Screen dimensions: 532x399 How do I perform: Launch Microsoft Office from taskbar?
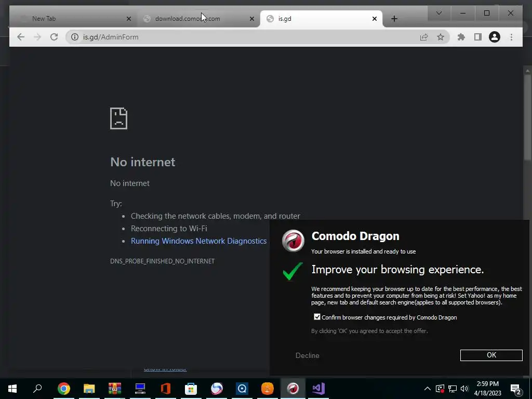click(x=166, y=389)
